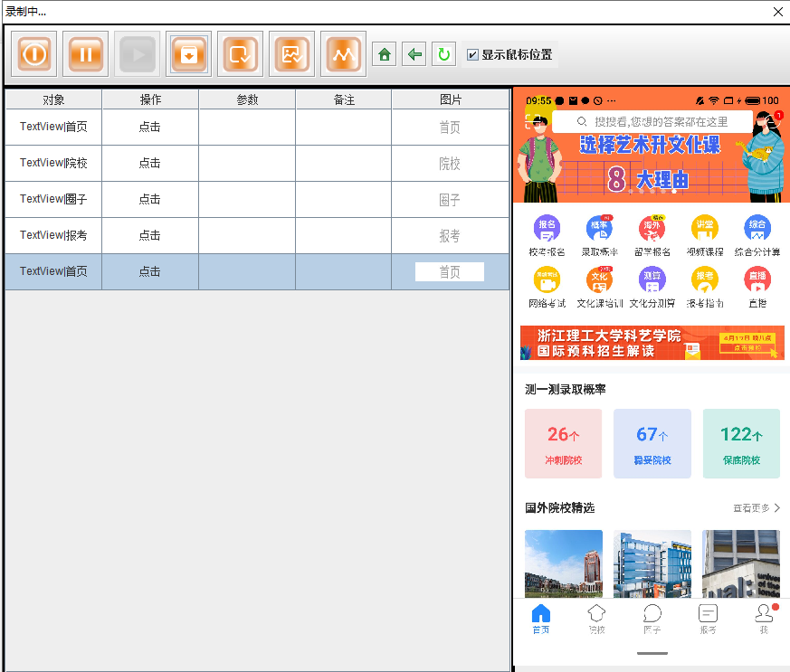This screenshot has height=672, width=790.
Task: Toggle the 显示鼠标位置 checkbox
Action: coord(472,53)
